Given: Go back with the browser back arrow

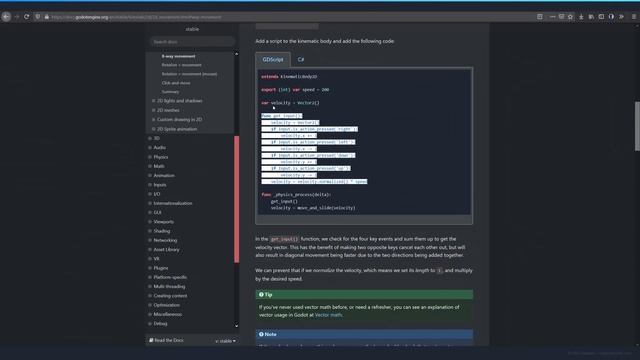Looking at the screenshot, I should point(6,17).
